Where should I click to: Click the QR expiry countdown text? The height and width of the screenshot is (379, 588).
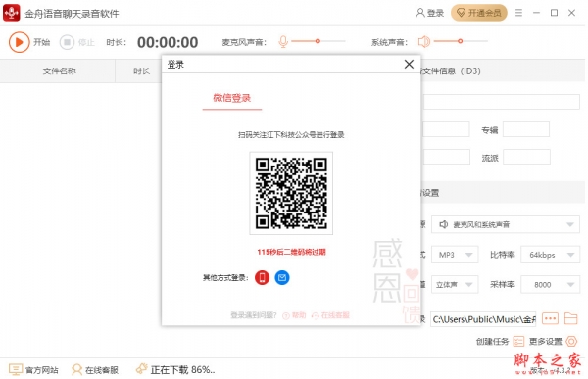[291, 252]
